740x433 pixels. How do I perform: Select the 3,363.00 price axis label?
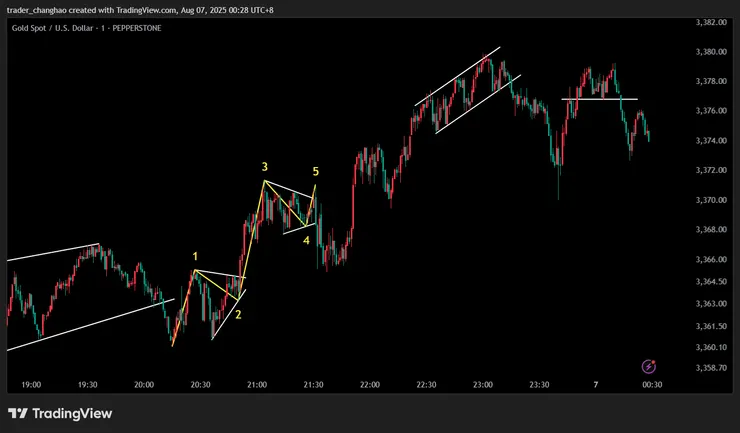[711, 304]
